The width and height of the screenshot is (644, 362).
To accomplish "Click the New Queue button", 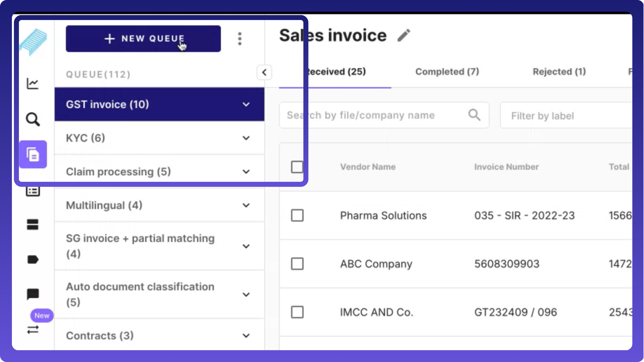I will pos(143,39).
